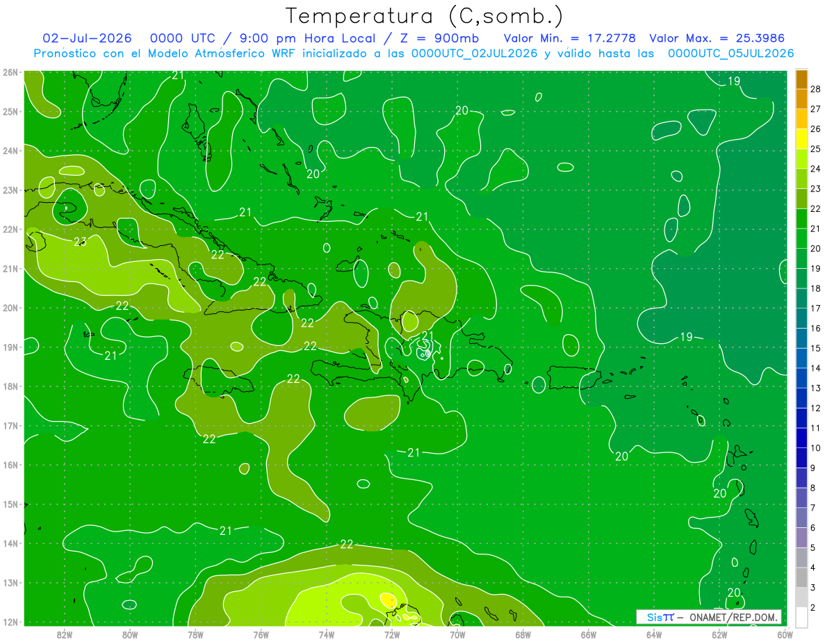Pick the yellow swatch between 25 and 26
The width and height of the screenshot is (834, 644).
801,138
